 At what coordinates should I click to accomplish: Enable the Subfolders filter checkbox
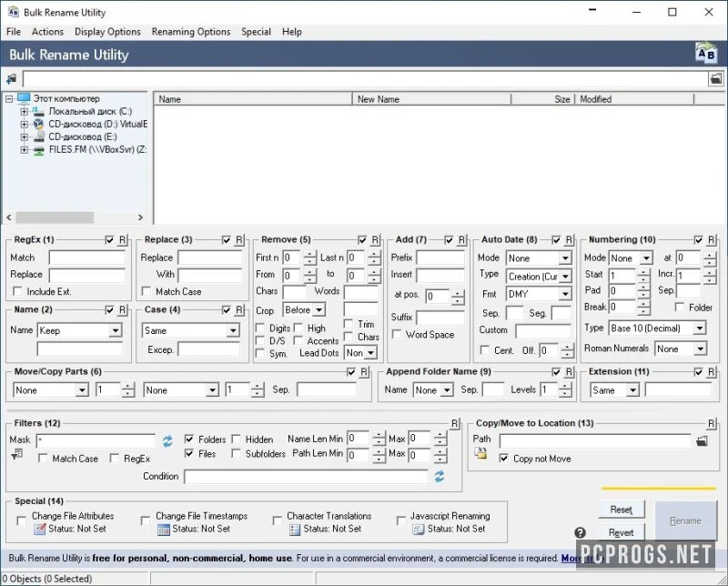click(x=236, y=453)
